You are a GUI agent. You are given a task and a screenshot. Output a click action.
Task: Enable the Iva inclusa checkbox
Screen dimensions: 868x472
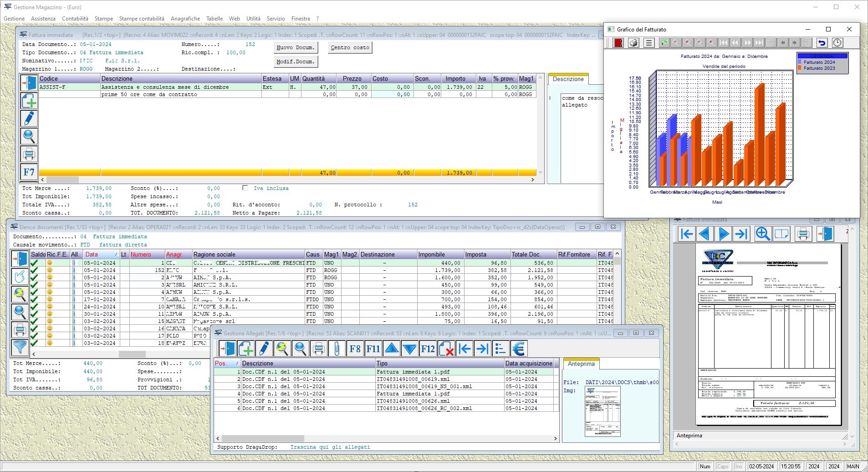[x=245, y=188]
